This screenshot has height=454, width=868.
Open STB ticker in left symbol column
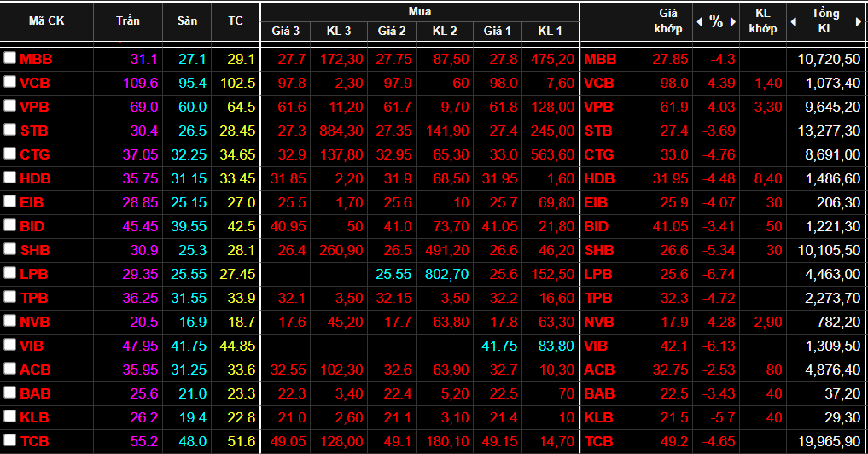click(x=34, y=131)
